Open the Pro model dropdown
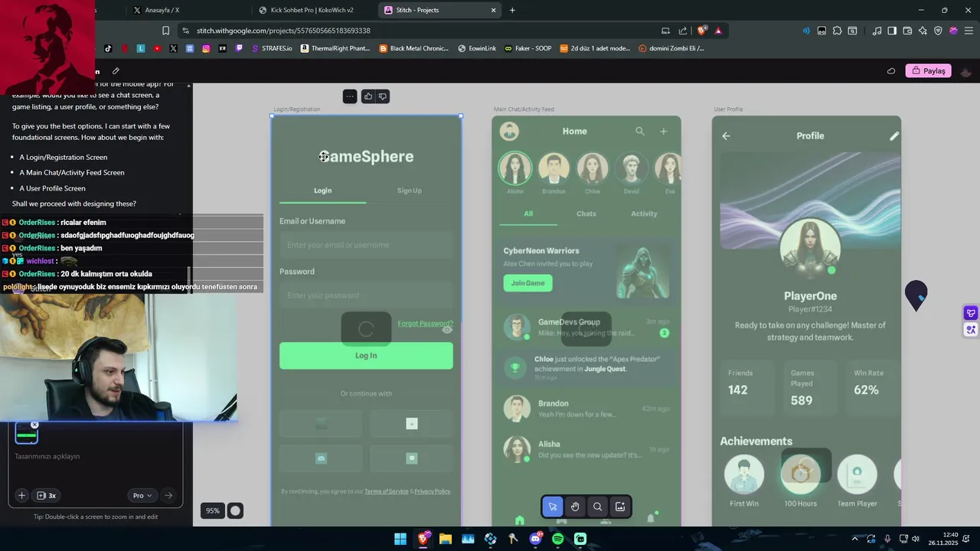Screen dimensions: 980x551 tap(142, 495)
